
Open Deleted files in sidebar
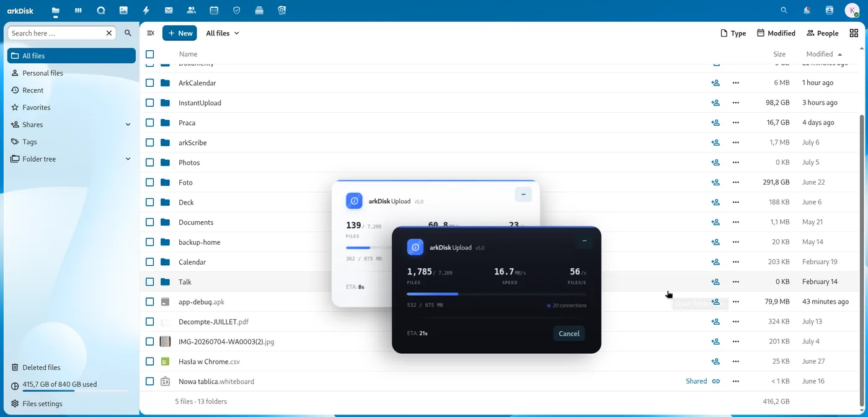tap(71, 367)
